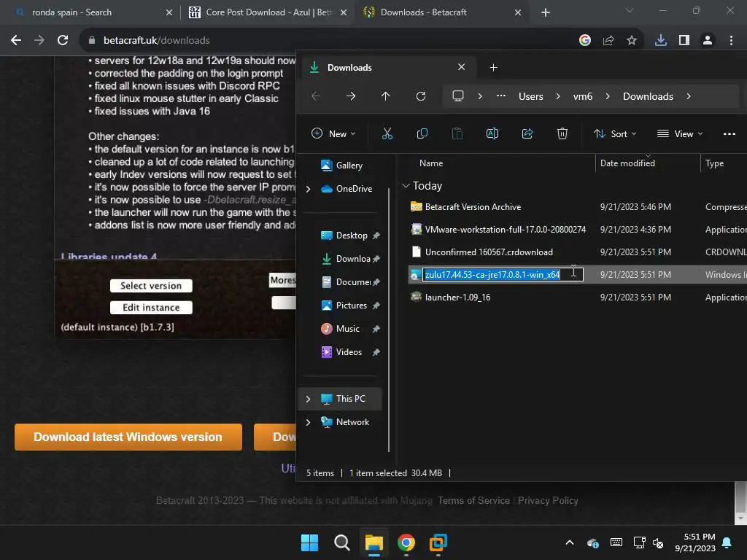Click vm6 in the address breadcrumb
This screenshot has height=560, width=747.
(583, 96)
